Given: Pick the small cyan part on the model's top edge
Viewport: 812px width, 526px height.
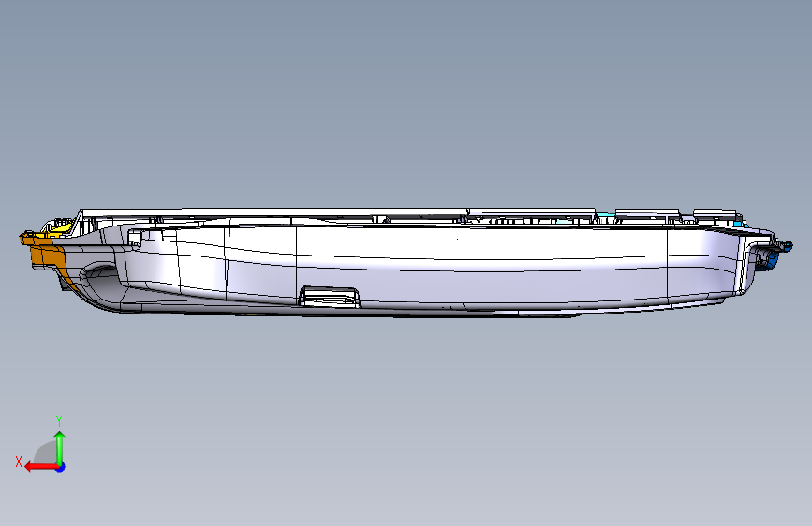Looking at the screenshot, I should 605,213.
